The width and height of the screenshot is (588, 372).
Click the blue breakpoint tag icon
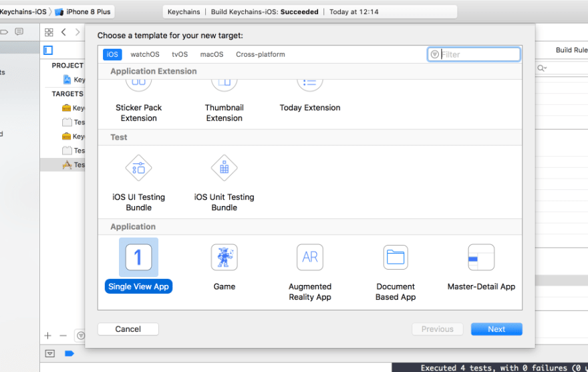tap(69, 354)
